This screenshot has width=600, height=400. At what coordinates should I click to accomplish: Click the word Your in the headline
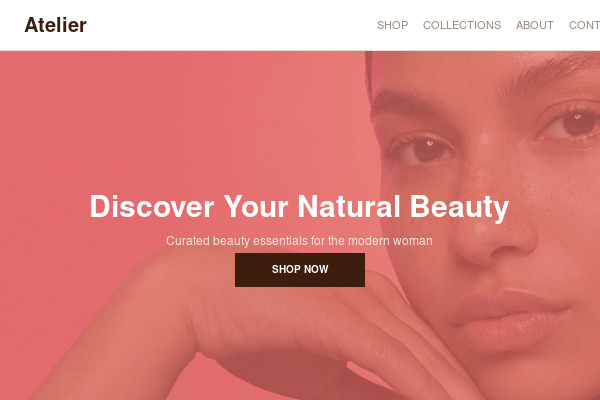point(256,206)
